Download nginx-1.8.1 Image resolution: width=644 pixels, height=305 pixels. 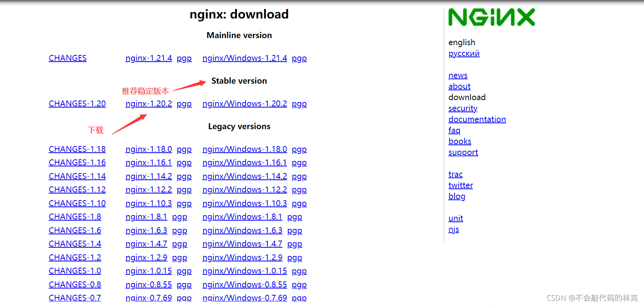click(146, 217)
